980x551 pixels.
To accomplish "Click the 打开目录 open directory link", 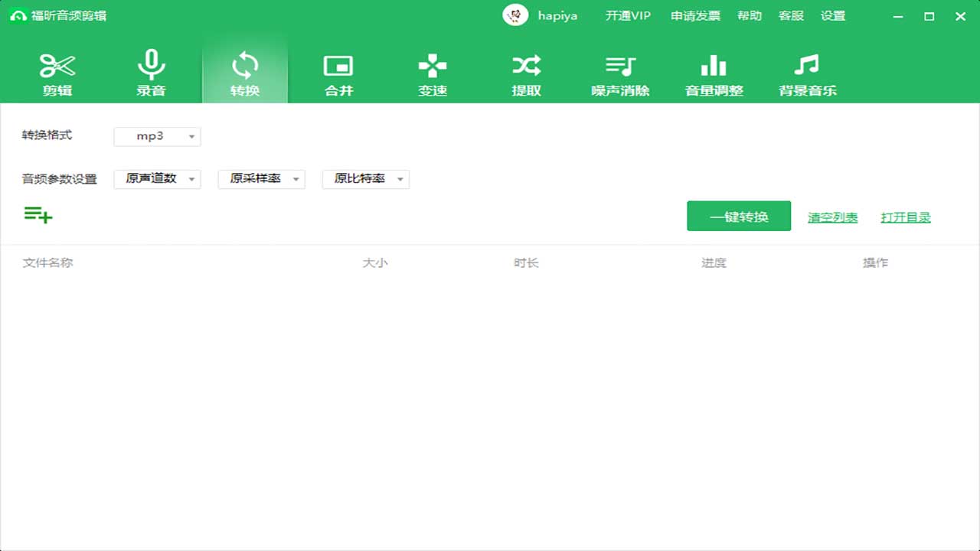I will click(906, 217).
